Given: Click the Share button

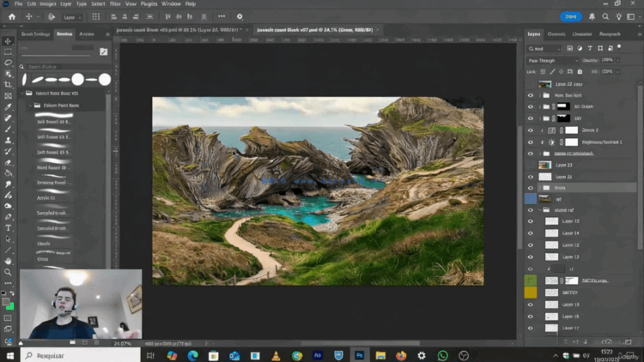Looking at the screenshot, I should click(x=569, y=16).
